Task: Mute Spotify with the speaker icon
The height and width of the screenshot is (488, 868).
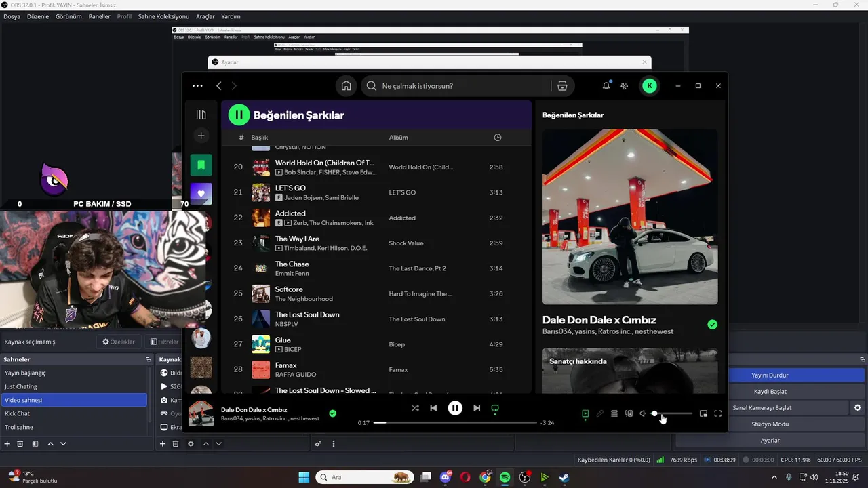Action: pos(643,413)
